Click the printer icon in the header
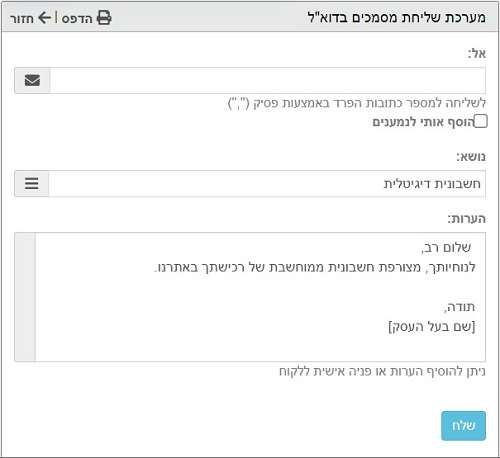500x458 pixels. (x=104, y=18)
